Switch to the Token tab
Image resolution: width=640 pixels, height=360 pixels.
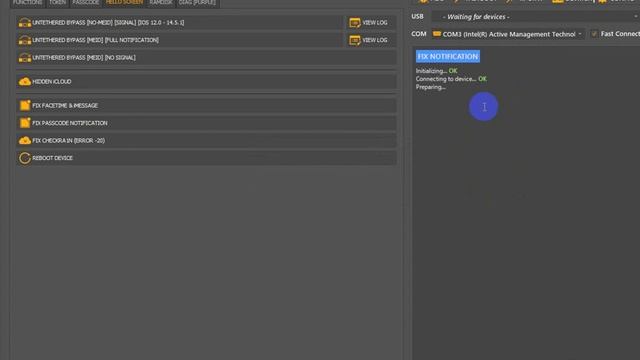58,3
